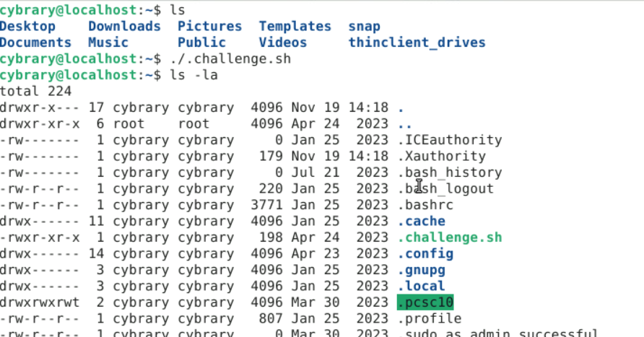Click the snap directory name
The width and height of the screenshot is (644, 337).
coord(364,27)
